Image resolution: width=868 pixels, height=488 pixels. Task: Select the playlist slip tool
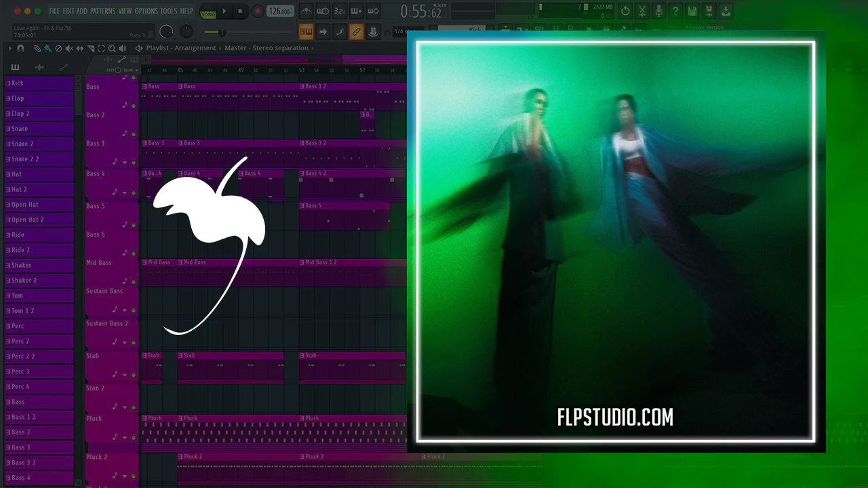80,49
